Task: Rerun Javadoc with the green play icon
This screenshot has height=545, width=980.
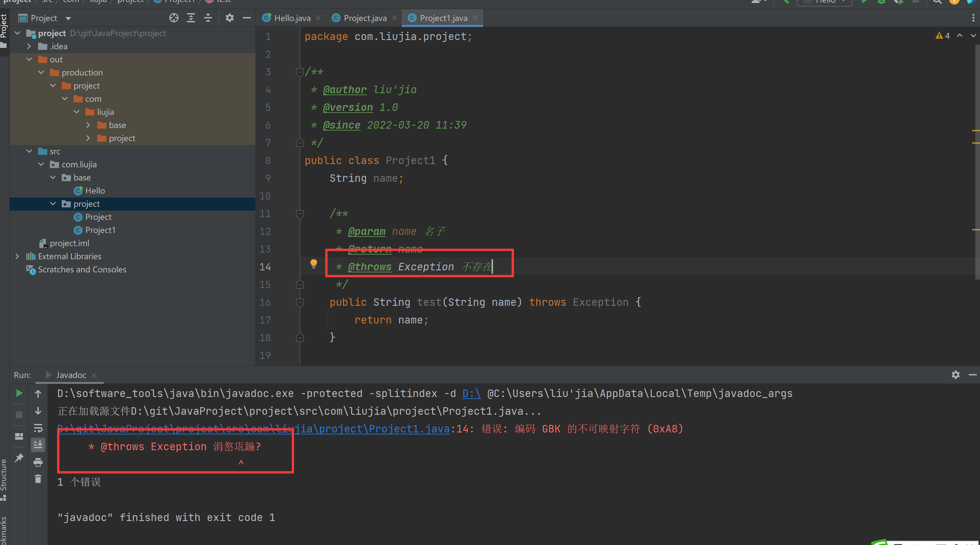Action: 19,393
